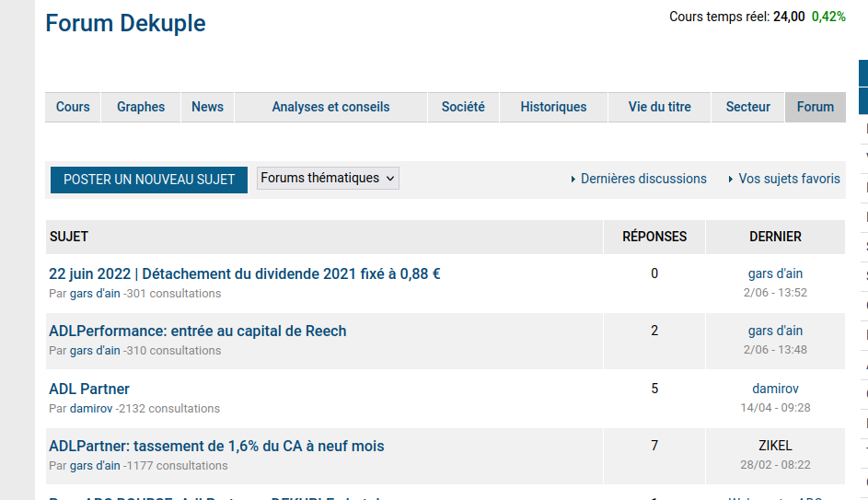
Task: Open topic ADLPartner tassement de 1,6% du CA
Action: [216, 447]
